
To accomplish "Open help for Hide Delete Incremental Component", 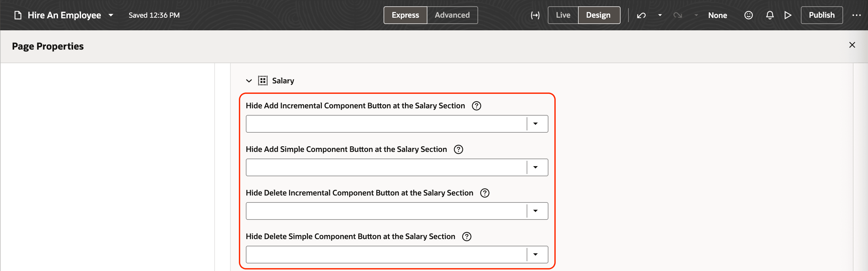I will click(484, 193).
